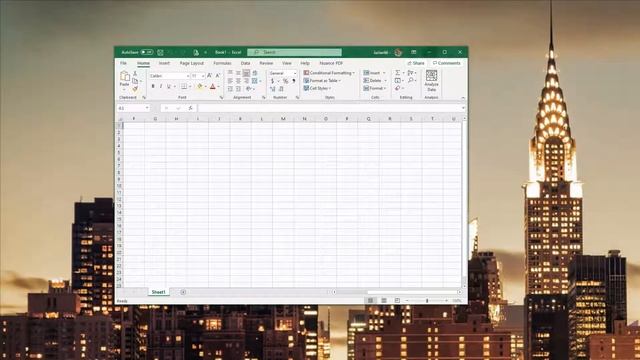Click the Paste clipboard icon
The height and width of the screenshot is (360, 640).
pyautogui.click(x=125, y=76)
